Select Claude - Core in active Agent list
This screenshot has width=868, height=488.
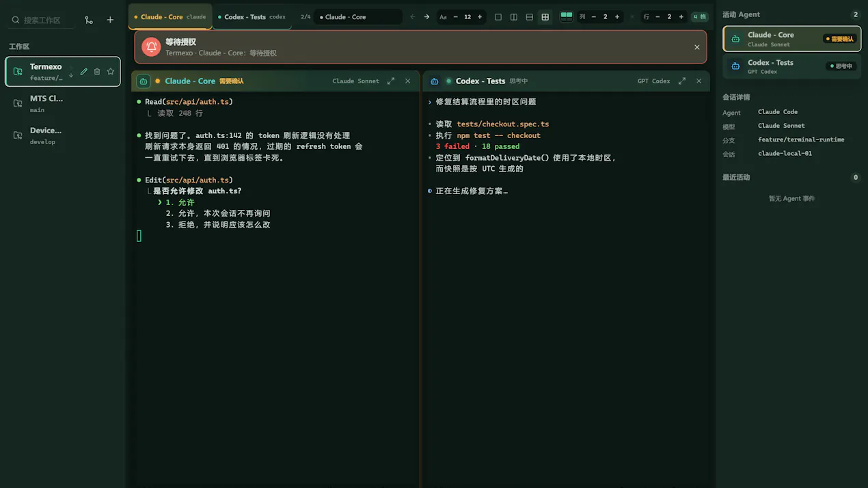pos(791,39)
